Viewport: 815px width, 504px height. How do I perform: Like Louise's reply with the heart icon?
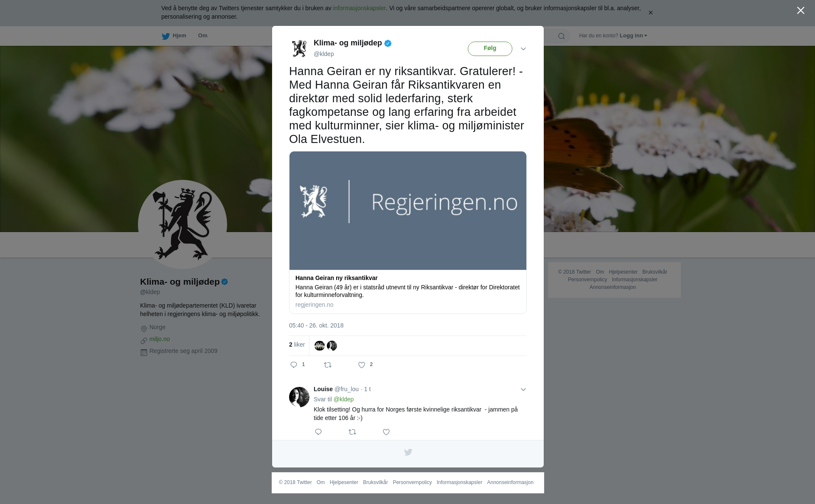click(386, 432)
